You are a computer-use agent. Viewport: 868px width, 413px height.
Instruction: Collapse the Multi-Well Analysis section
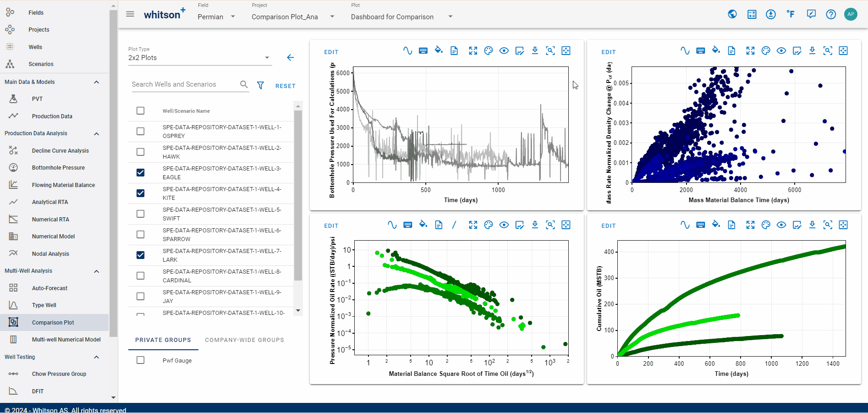pyautogui.click(x=96, y=271)
